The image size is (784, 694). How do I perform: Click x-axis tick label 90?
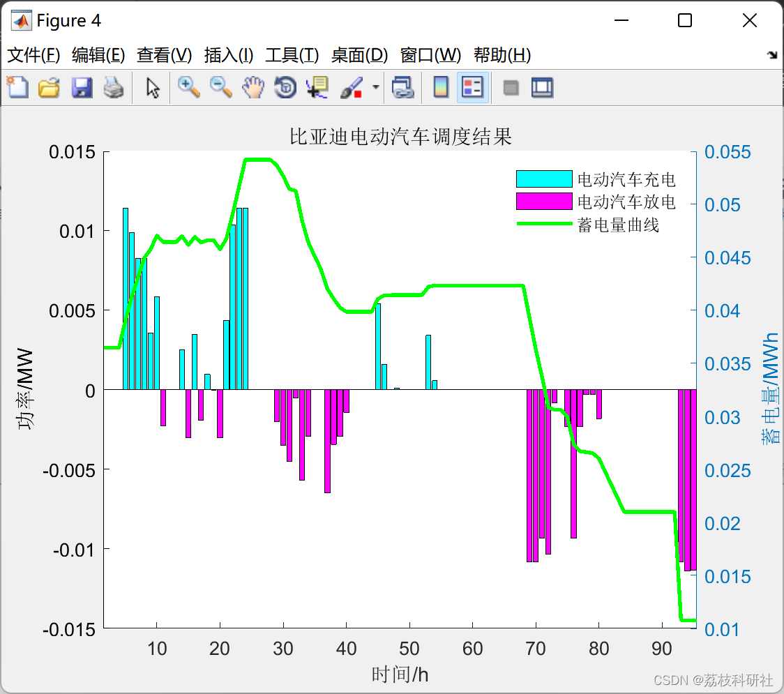coord(661,649)
